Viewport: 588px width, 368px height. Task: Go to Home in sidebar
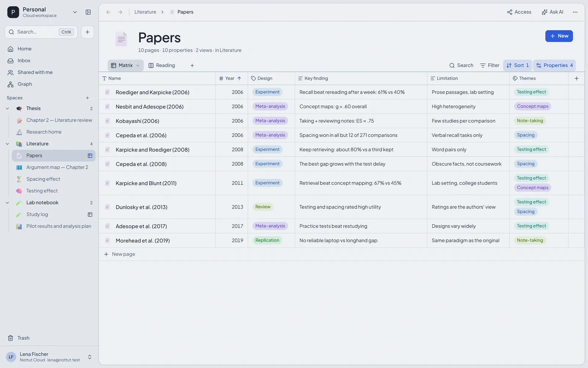point(49,49)
